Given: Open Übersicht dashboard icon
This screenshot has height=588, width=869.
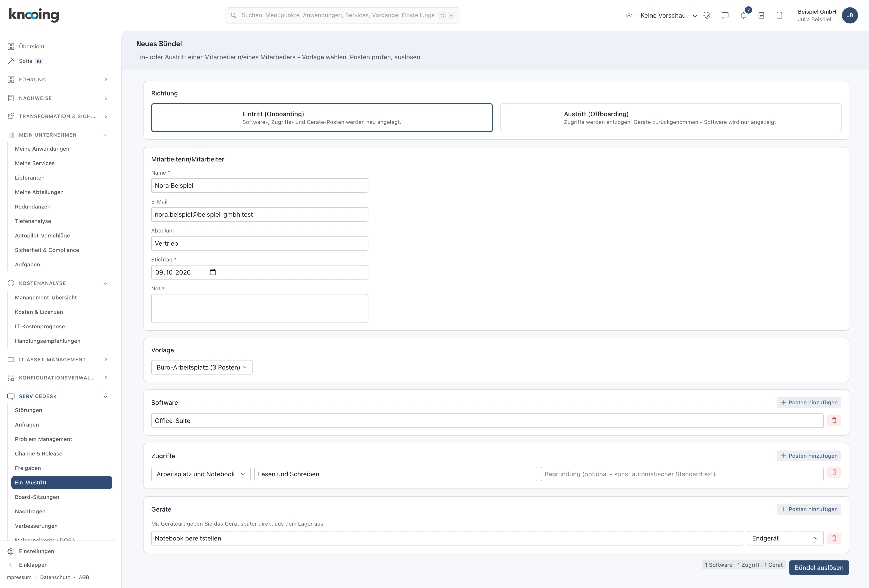Looking at the screenshot, I should click(x=11, y=46).
